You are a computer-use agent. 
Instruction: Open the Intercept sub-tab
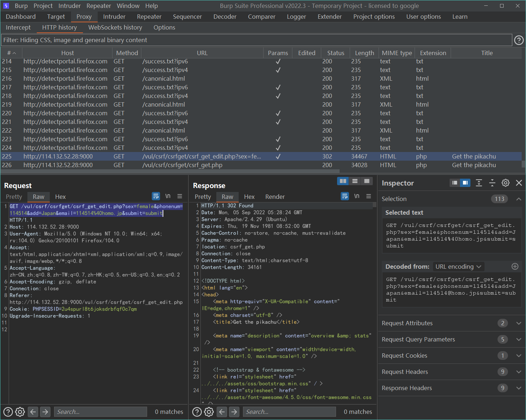point(18,27)
